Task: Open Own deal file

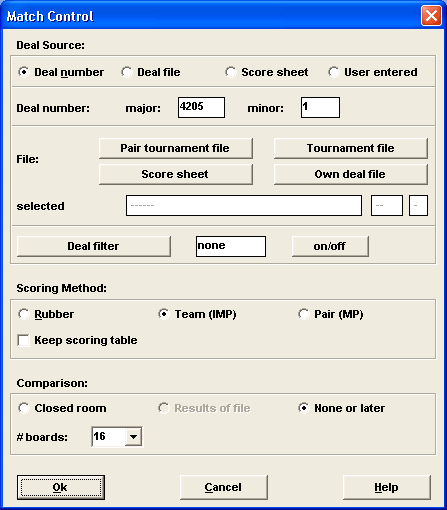Action: pyautogui.click(x=351, y=174)
